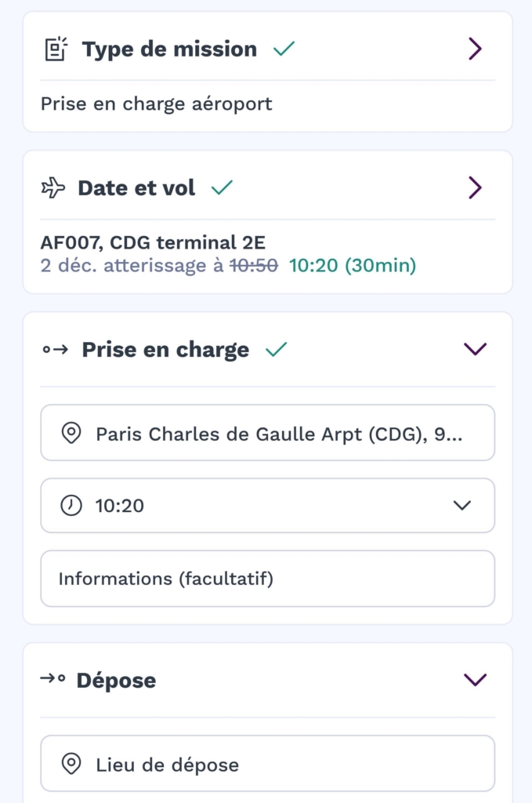Open the 10:20 pickup time dropdown
The image size is (532, 803).
[x=462, y=506]
